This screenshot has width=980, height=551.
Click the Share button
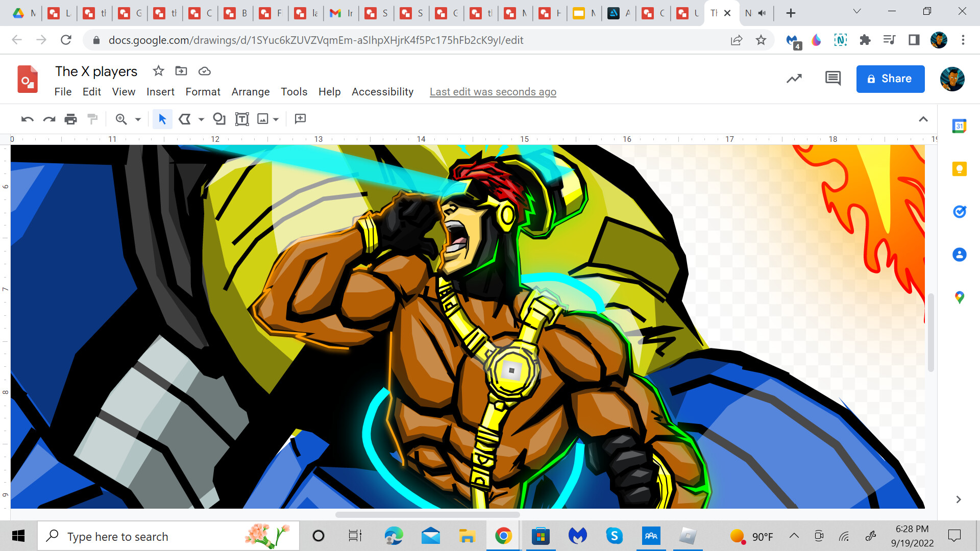(x=890, y=79)
